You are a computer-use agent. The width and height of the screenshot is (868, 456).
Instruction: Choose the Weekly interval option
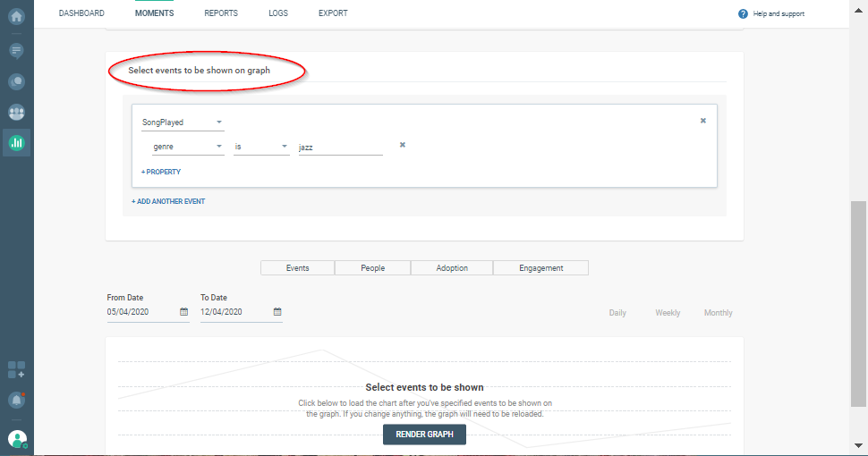coord(668,313)
